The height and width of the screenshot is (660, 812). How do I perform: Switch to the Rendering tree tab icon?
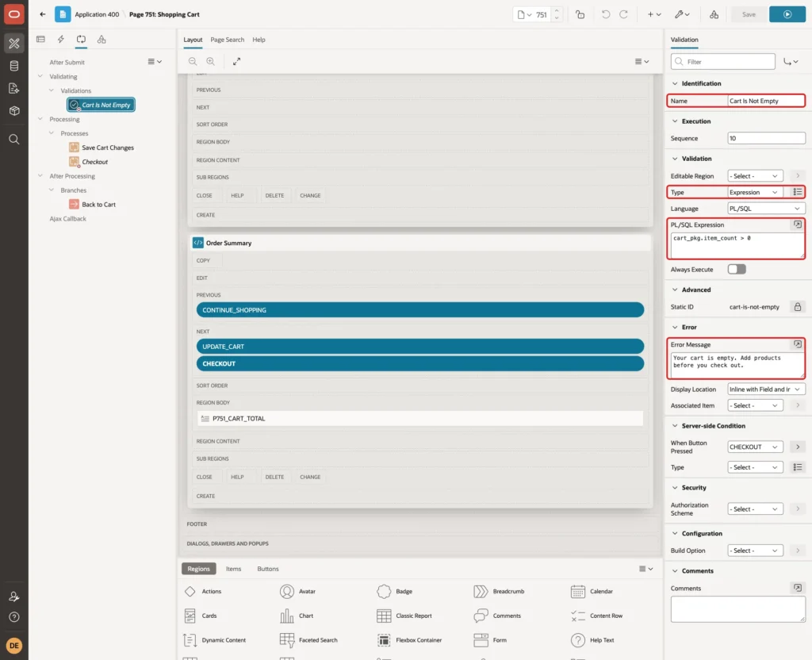40,40
